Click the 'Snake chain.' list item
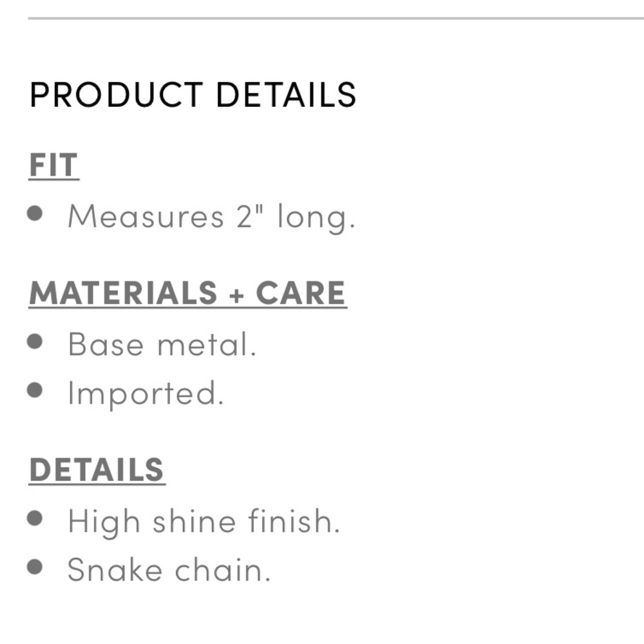The height and width of the screenshot is (644, 644). coord(169,570)
